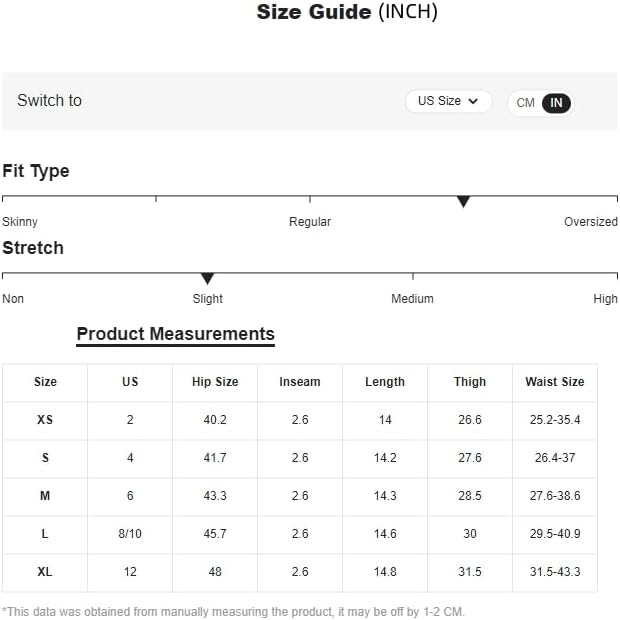Image resolution: width=620 pixels, height=620 pixels.
Task: Click the Skinny fit label
Action: (20, 222)
